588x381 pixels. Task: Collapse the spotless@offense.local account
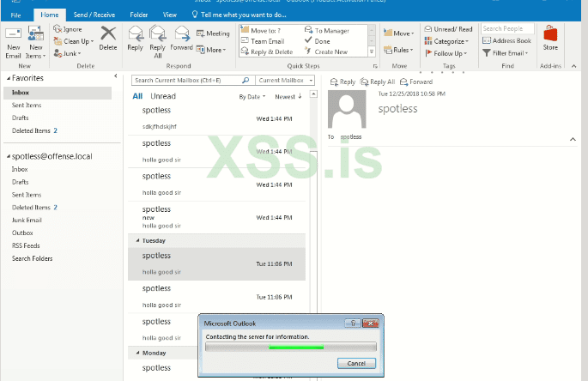point(9,156)
